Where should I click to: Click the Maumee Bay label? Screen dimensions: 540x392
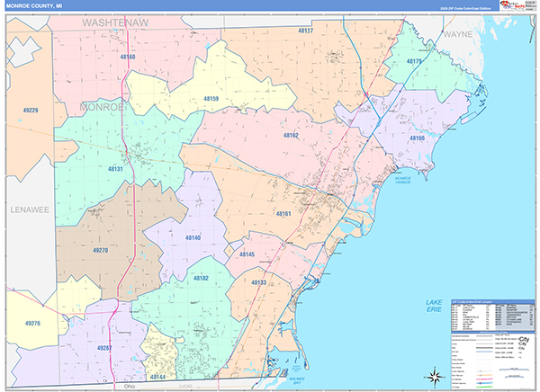[295, 380]
